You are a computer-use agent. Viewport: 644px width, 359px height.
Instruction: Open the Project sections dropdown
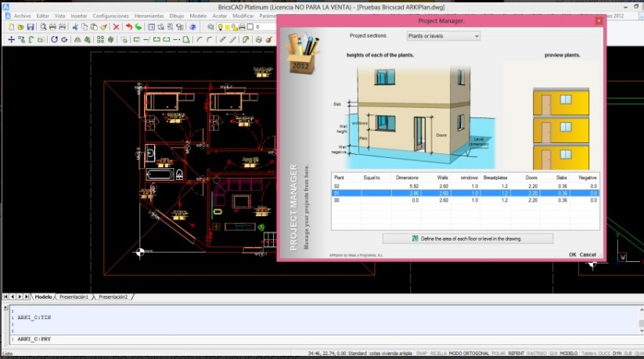[443, 36]
